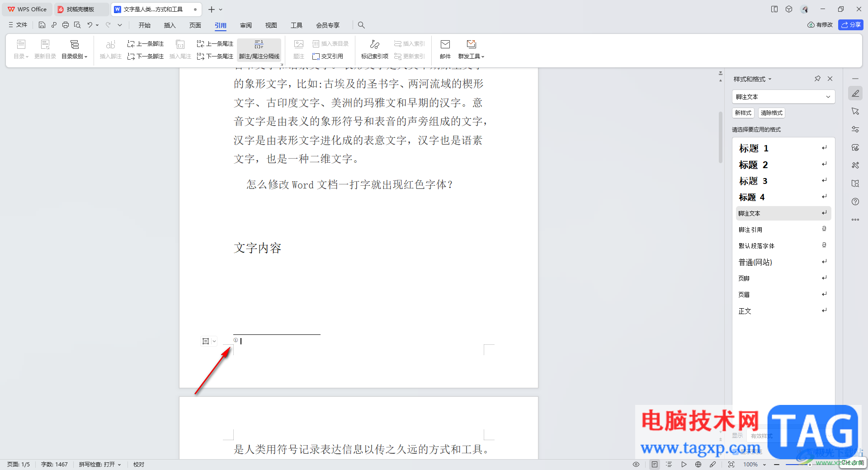Click the print icon in quick toolbar
This screenshot has height=470, width=868.
pos(66,25)
